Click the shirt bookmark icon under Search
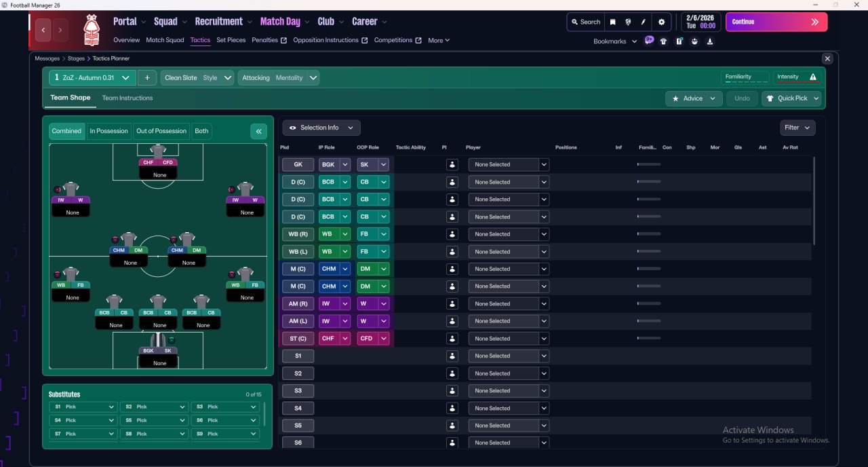The width and height of the screenshot is (868, 467). pyautogui.click(x=663, y=41)
